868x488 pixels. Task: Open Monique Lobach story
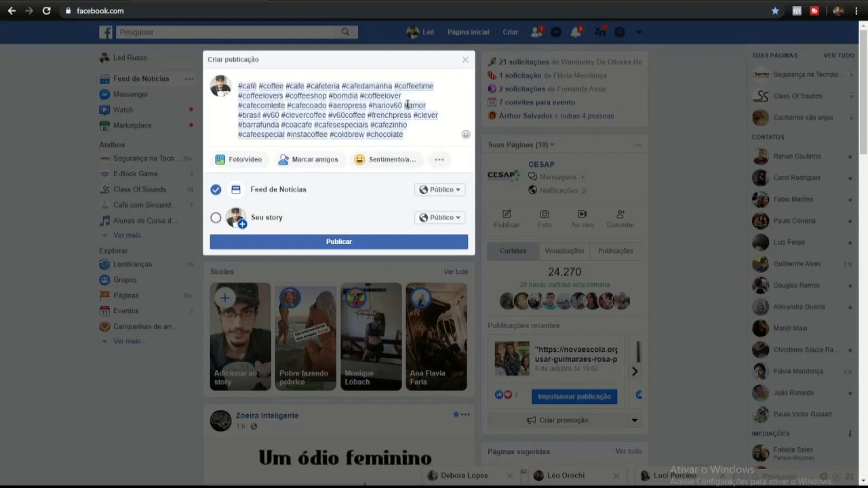(x=371, y=337)
